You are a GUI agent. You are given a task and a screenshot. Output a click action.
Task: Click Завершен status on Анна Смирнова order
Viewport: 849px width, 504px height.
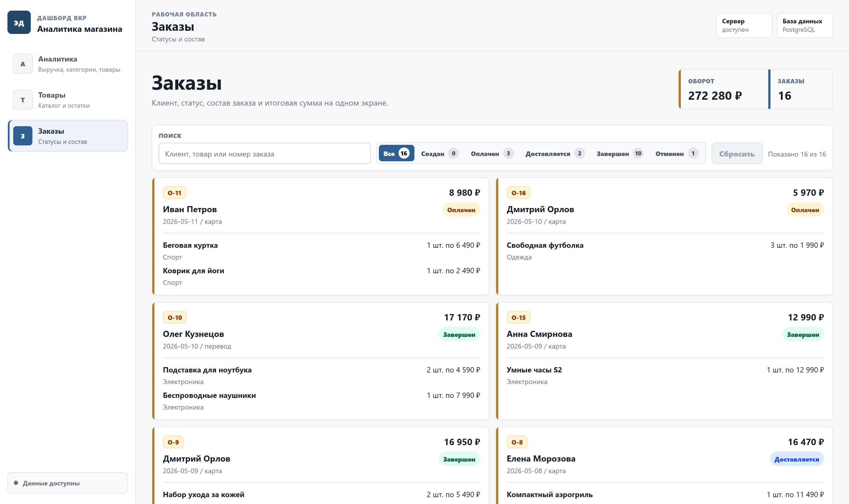[x=803, y=334]
